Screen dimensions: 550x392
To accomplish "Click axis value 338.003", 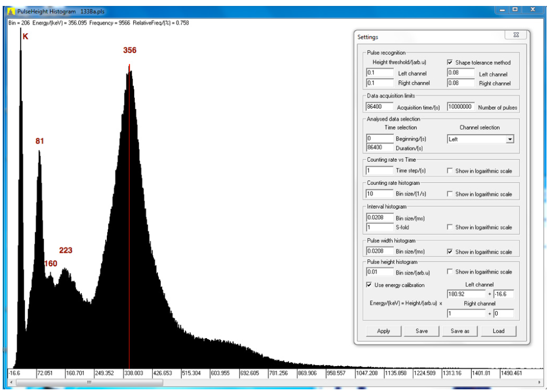I will [134, 373].
